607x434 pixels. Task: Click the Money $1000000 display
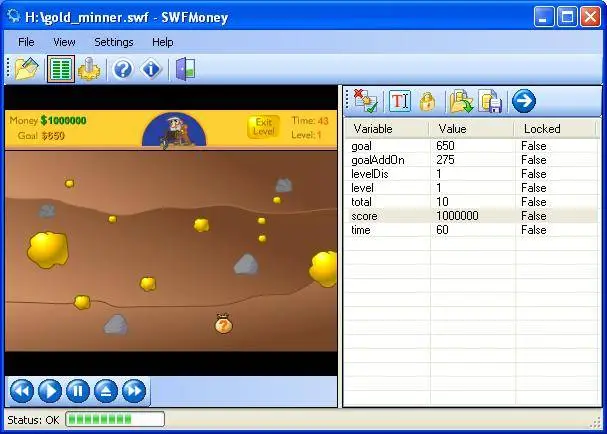coord(48,120)
